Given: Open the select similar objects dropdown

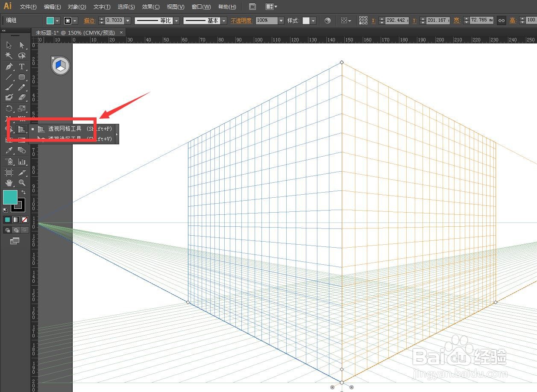Looking at the screenshot, I should pos(346,20).
